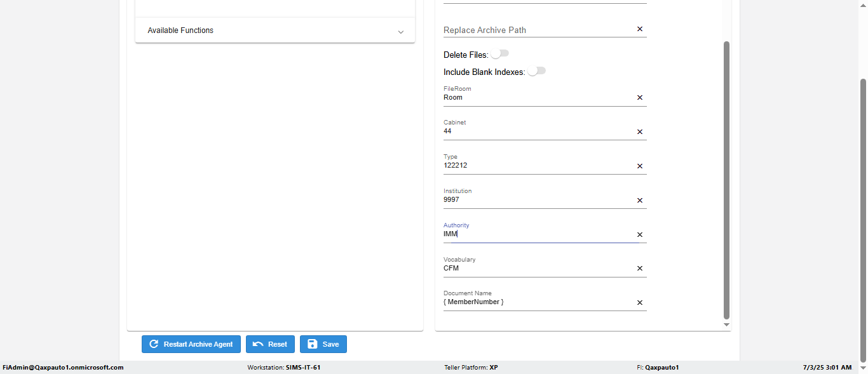Click the Available Functions chevron arrow

[400, 32]
